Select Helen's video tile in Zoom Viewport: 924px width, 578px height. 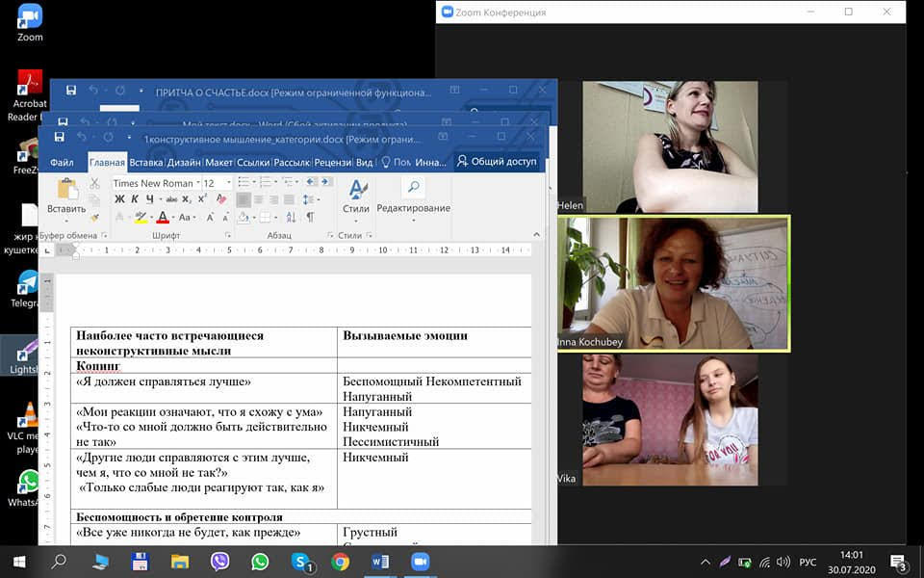click(x=670, y=146)
